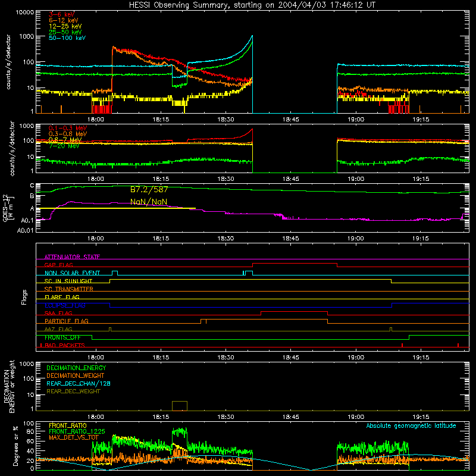Image resolution: width=476 pixels, height=476 pixels.
Task: Click the raised SAA_FLAG red segment
Action: [x=294, y=311]
